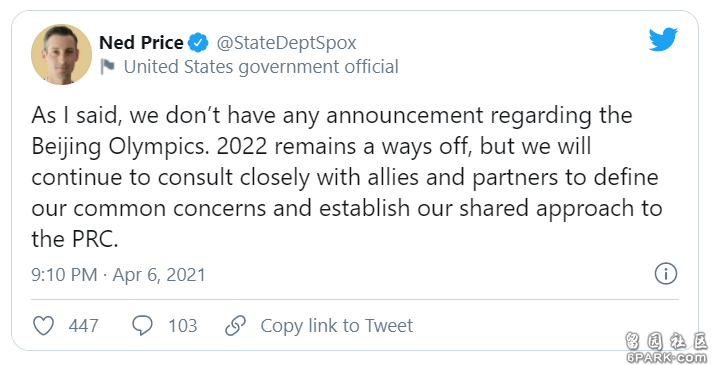
Task: Click 'the PRC.' on the last line
Action: click(75, 239)
